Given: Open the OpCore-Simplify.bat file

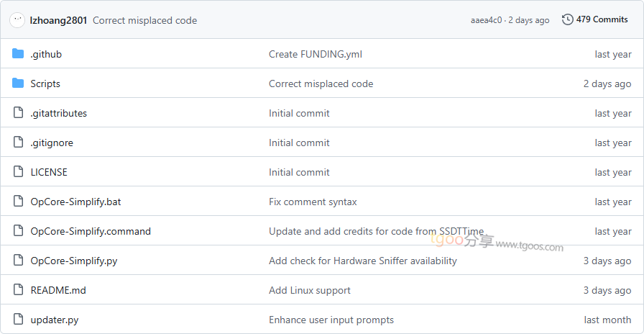Looking at the screenshot, I should pyautogui.click(x=75, y=202).
